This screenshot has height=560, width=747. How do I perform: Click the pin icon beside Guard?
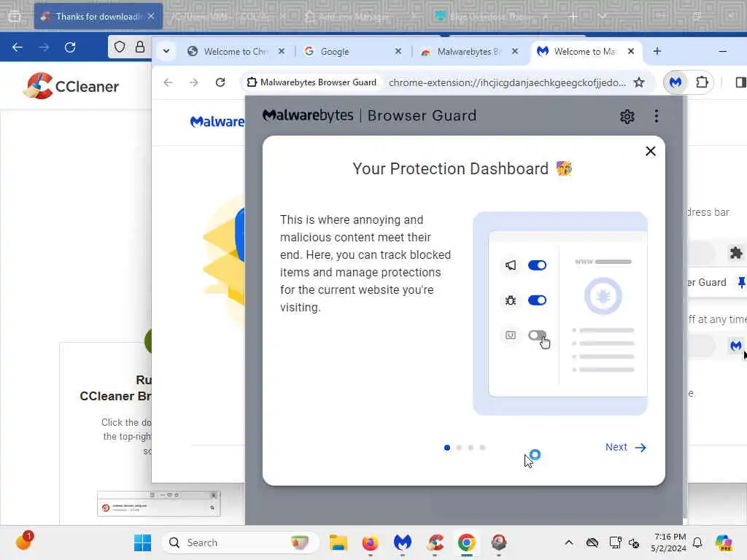point(742,282)
